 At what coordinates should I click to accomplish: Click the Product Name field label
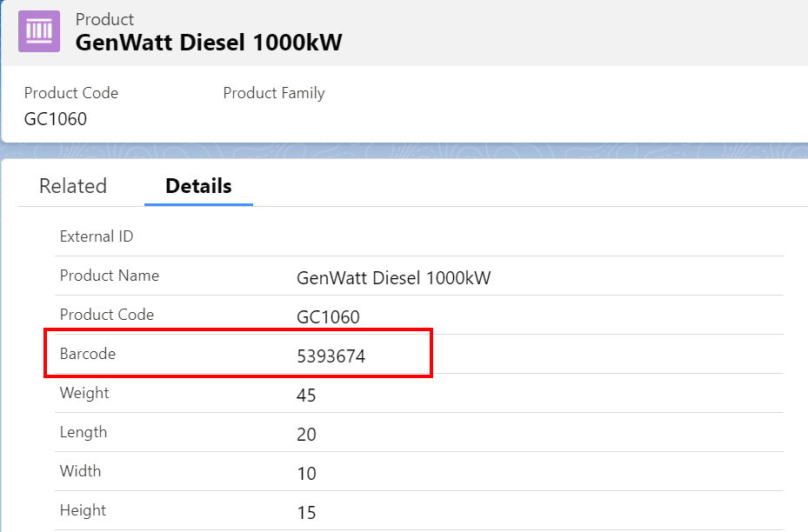110,276
